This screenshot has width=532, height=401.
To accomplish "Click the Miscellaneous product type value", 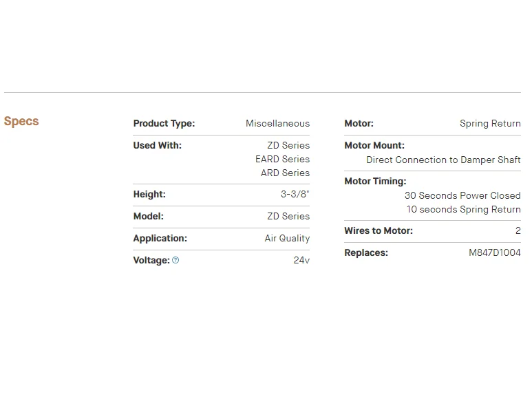I will (277, 124).
